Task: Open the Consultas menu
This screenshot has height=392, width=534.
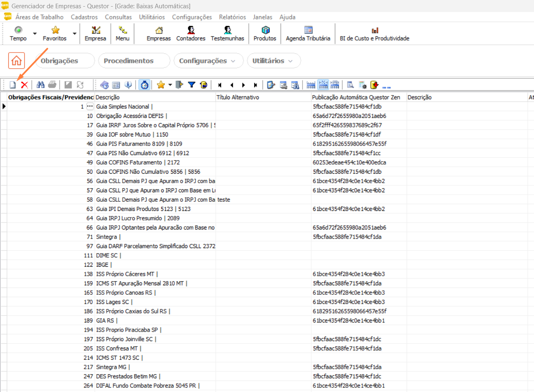Action: 118,17
